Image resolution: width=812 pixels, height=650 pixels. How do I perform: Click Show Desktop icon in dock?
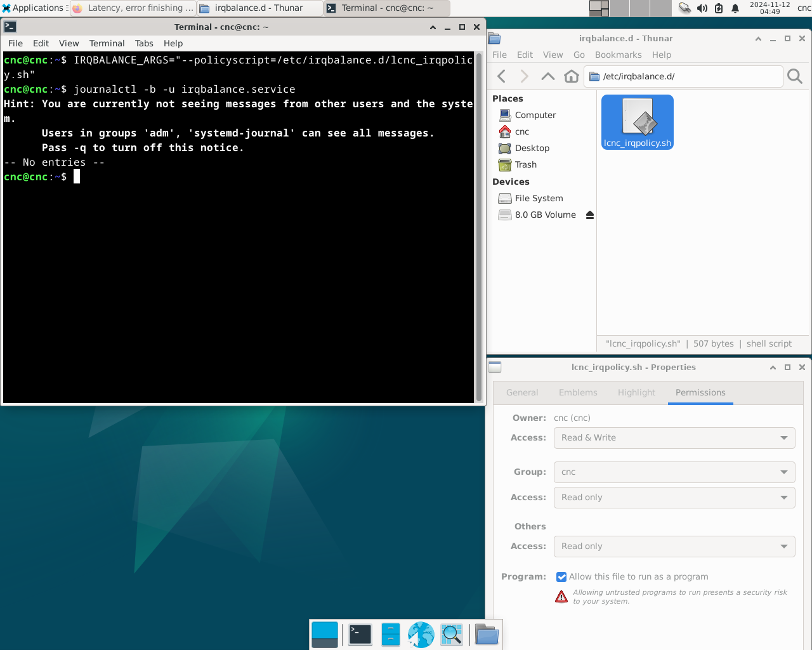pos(325,634)
